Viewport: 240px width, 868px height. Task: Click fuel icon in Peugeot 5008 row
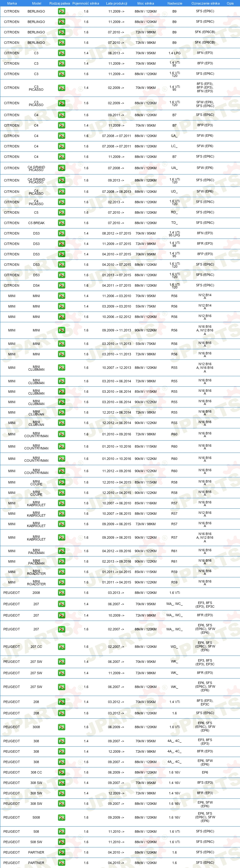pyautogui.click(x=61, y=817)
